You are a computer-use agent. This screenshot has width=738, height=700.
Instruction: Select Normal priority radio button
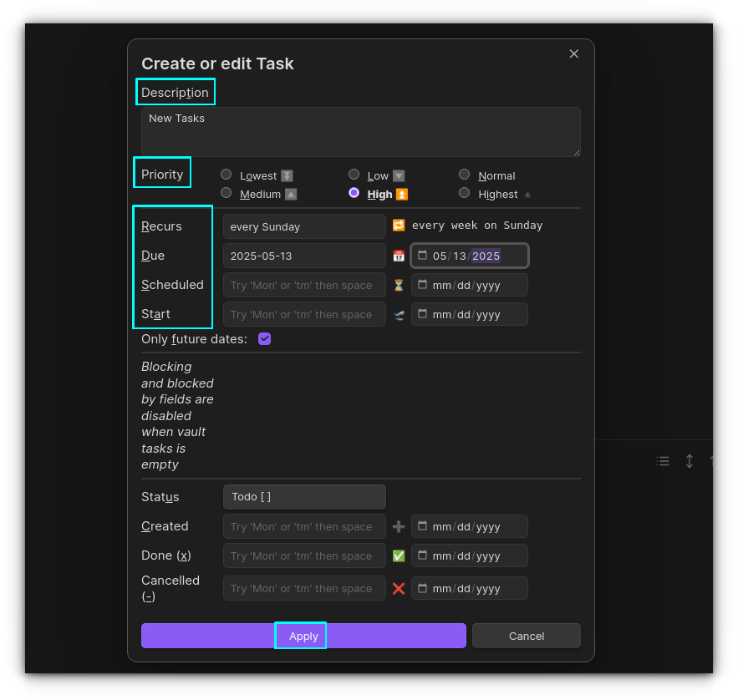(x=465, y=175)
